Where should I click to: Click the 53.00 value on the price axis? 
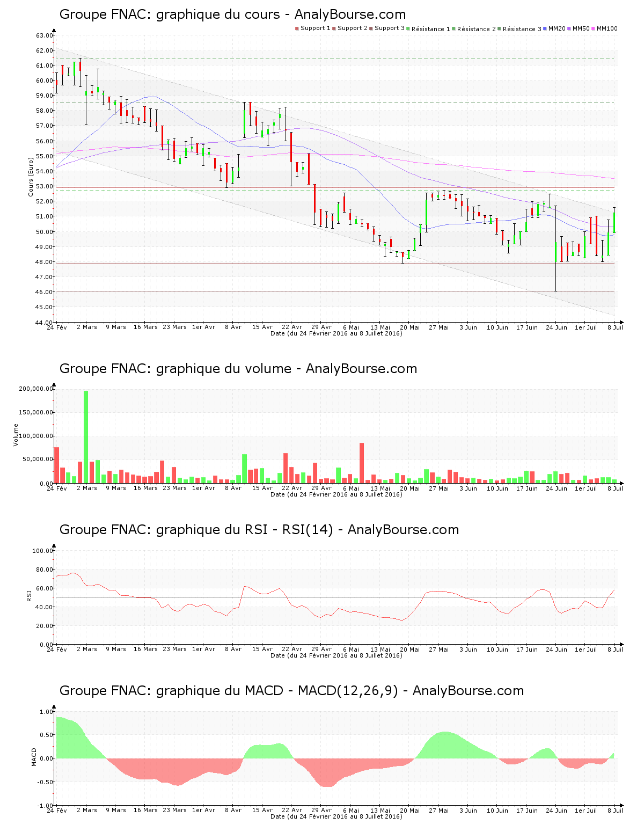pos(45,186)
